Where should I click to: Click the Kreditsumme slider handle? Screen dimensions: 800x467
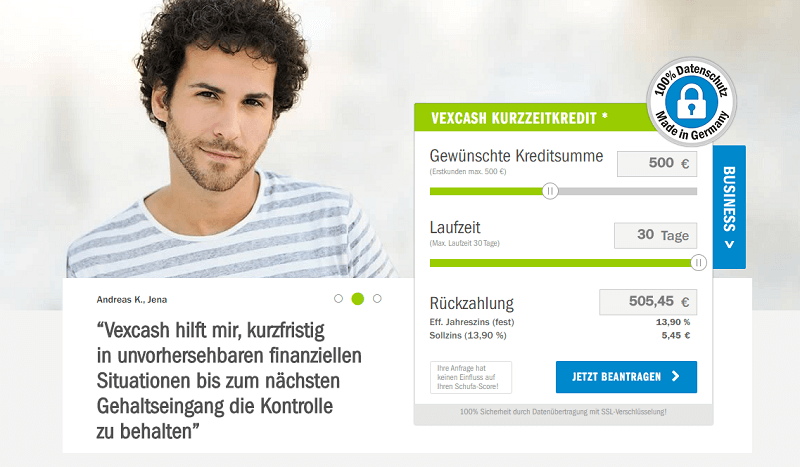point(550,191)
